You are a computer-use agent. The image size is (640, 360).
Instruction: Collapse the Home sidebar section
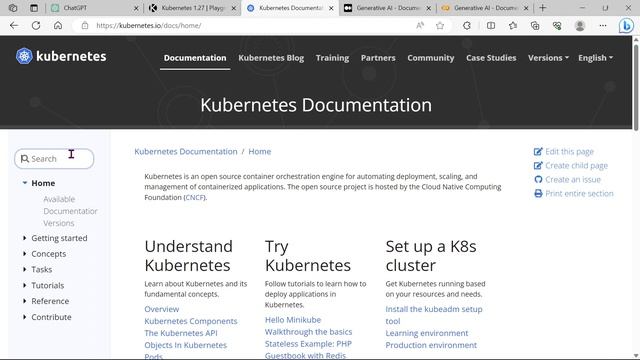point(25,183)
